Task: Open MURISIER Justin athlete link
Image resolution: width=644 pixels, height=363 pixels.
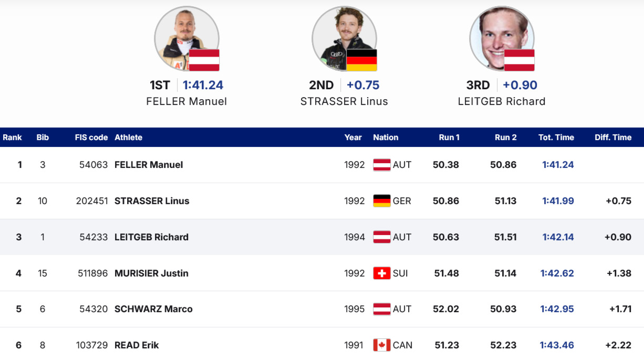Action: 151,273
